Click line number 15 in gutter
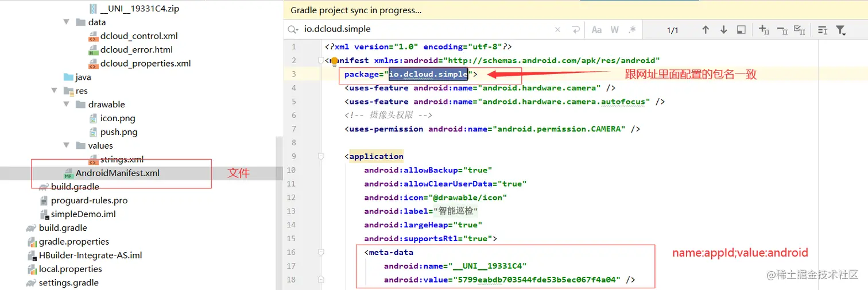The image size is (868, 290). pyautogui.click(x=291, y=238)
